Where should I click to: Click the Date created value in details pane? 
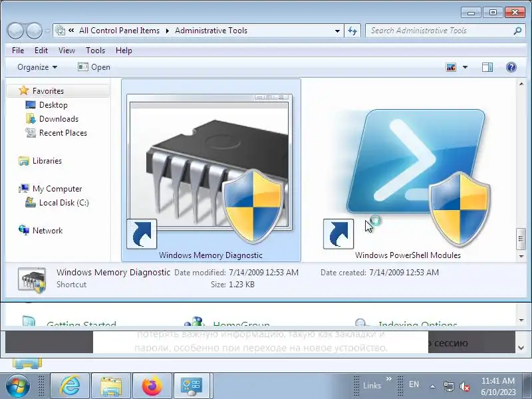[404, 273]
